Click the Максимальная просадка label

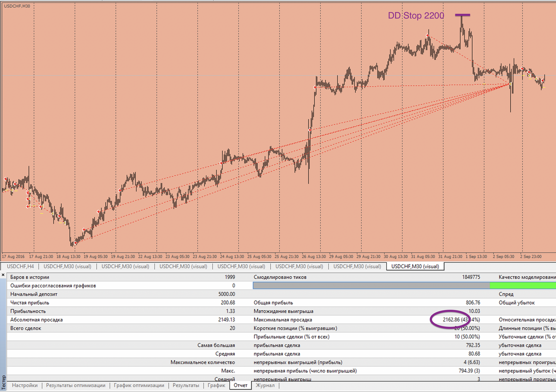[x=283, y=320]
